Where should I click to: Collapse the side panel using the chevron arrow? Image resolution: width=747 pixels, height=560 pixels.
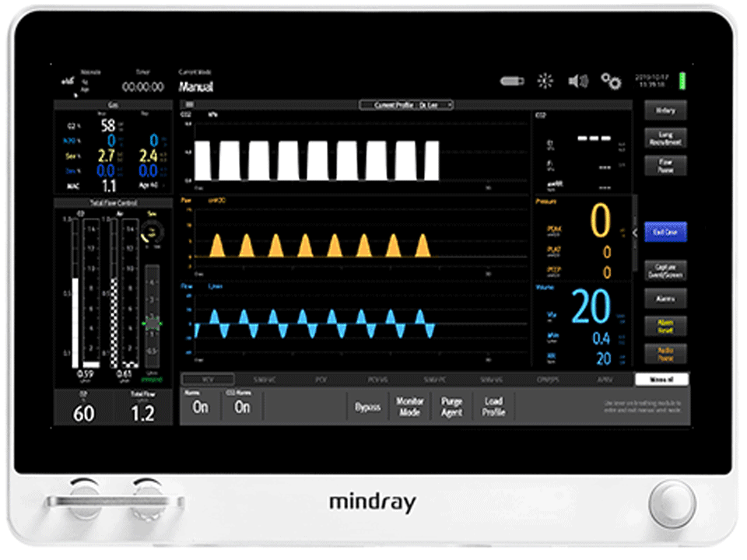pos(635,232)
